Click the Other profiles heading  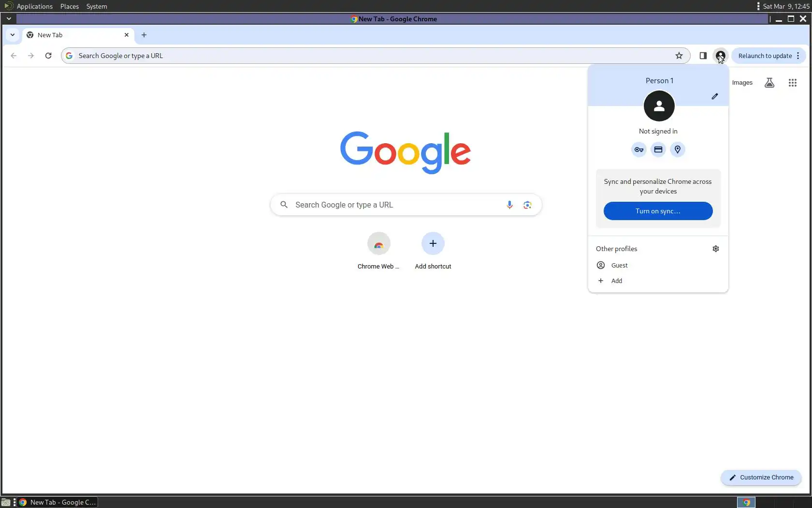pos(616,249)
